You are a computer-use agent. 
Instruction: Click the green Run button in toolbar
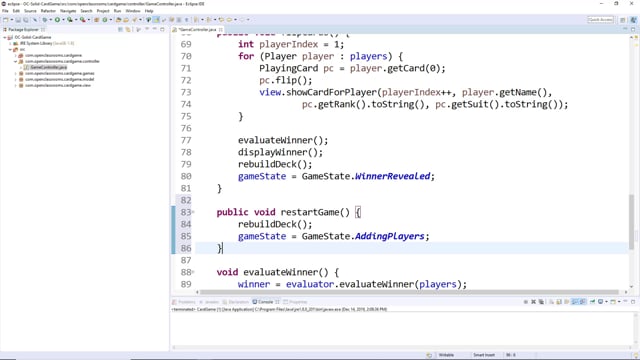[57, 20]
